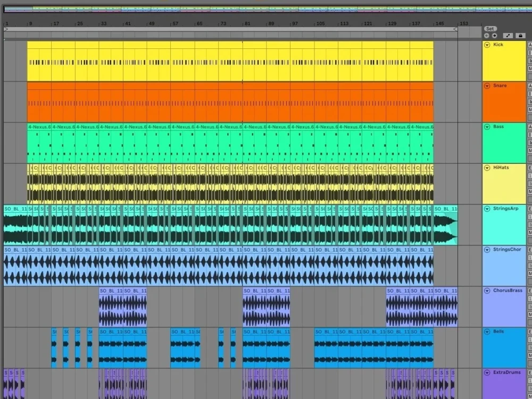532x399 pixels.
Task: Select the StringsChor track name
Action: [507, 250]
